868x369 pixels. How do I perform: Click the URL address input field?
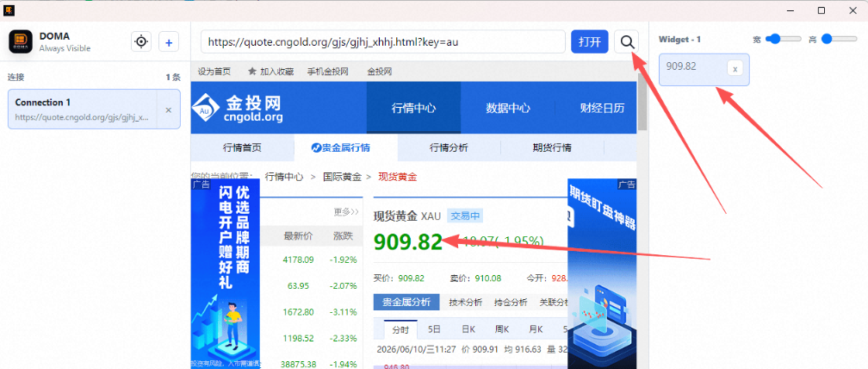pos(383,41)
